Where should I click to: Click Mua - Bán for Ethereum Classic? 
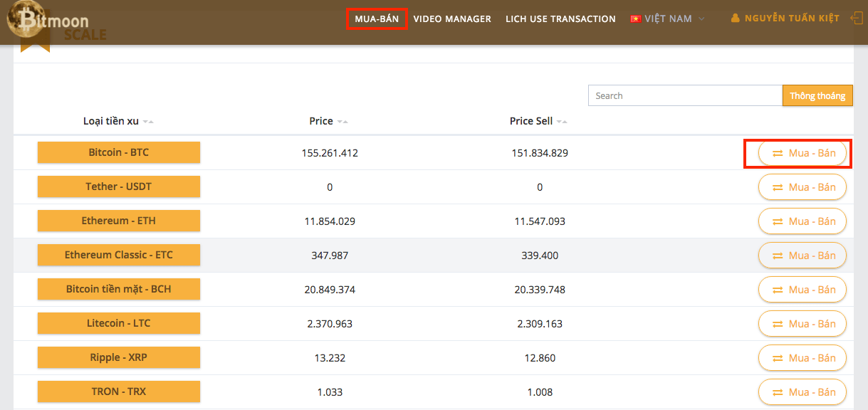click(x=802, y=256)
